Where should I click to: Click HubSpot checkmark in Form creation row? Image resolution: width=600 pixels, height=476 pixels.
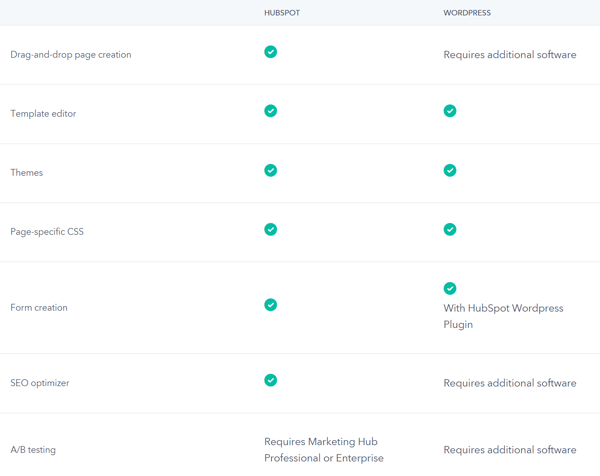[271, 305]
